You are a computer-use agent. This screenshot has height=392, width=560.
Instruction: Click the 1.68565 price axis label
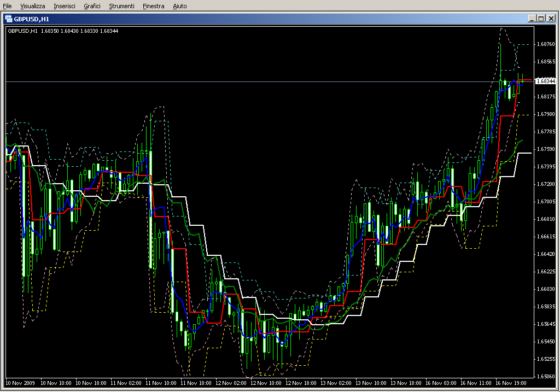point(546,62)
